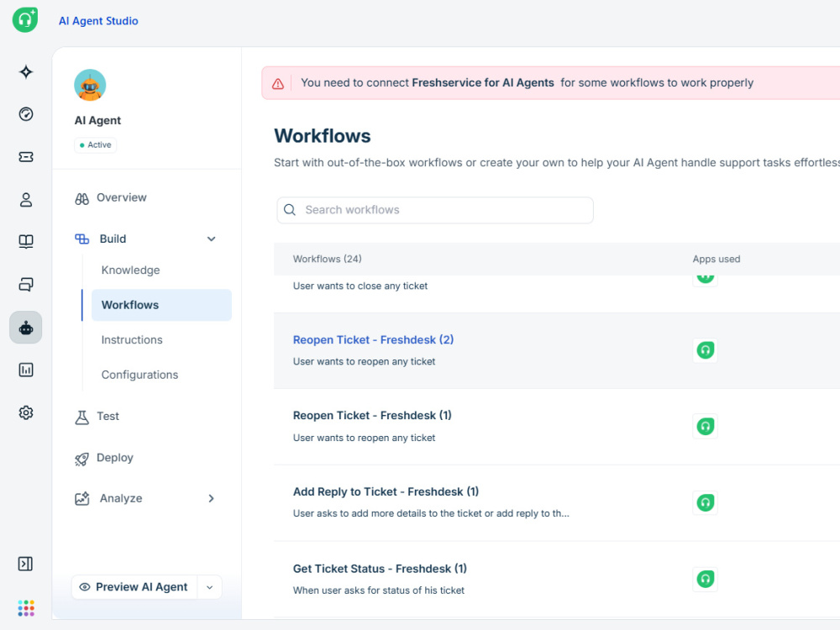Click the AI Agent robot avatar
Viewport: 840px width, 630px height.
90,85
